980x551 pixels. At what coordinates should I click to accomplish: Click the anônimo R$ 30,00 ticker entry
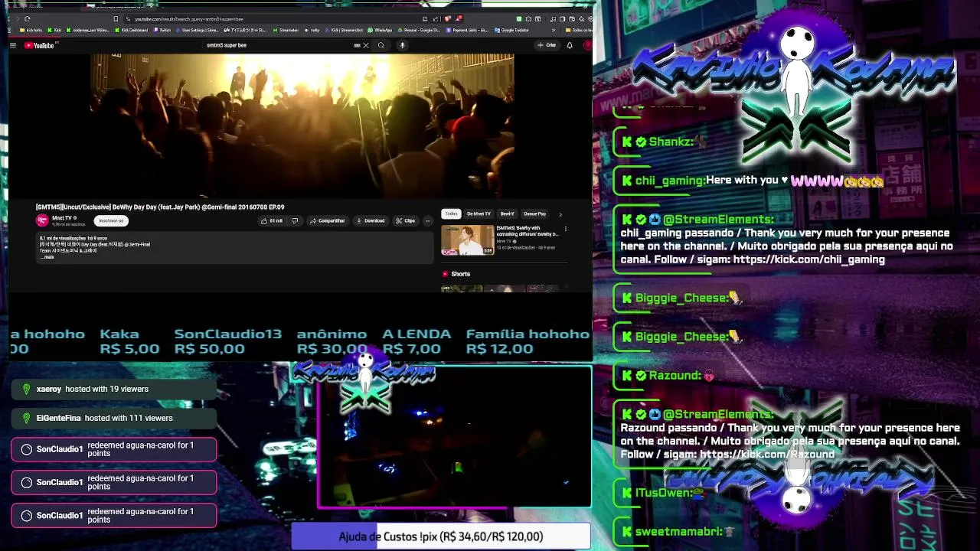(332, 341)
